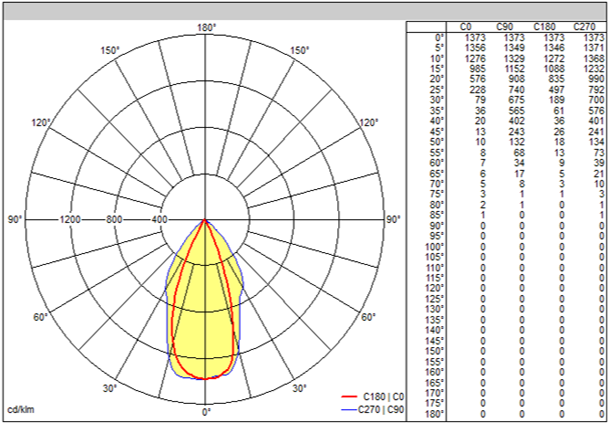Select the 400 radial scale label

(x=158, y=219)
